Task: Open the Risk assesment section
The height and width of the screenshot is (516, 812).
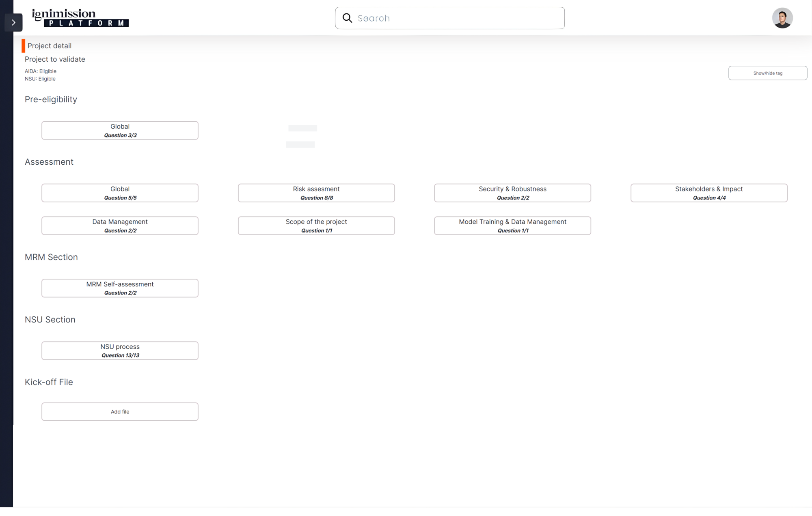Action: pyautogui.click(x=316, y=193)
